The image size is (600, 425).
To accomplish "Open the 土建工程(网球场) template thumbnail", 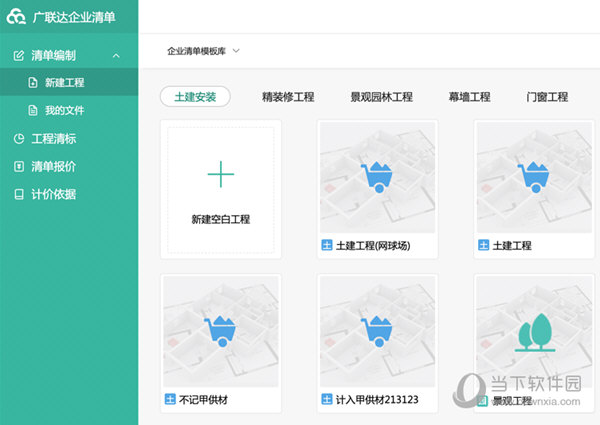I will (x=377, y=177).
